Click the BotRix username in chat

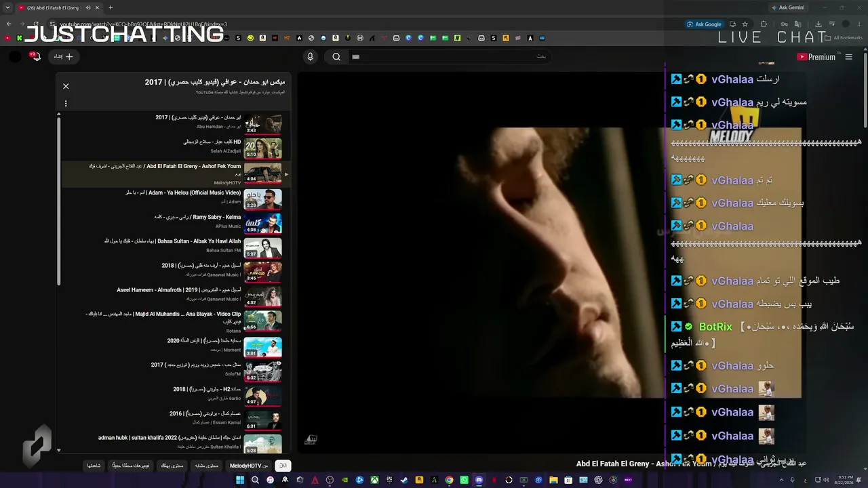pos(715,327)
